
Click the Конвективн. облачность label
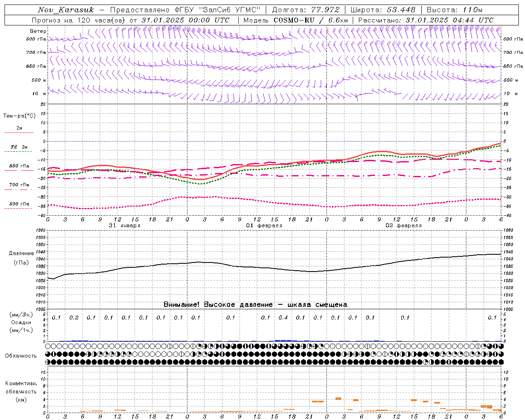coord(21,388)
